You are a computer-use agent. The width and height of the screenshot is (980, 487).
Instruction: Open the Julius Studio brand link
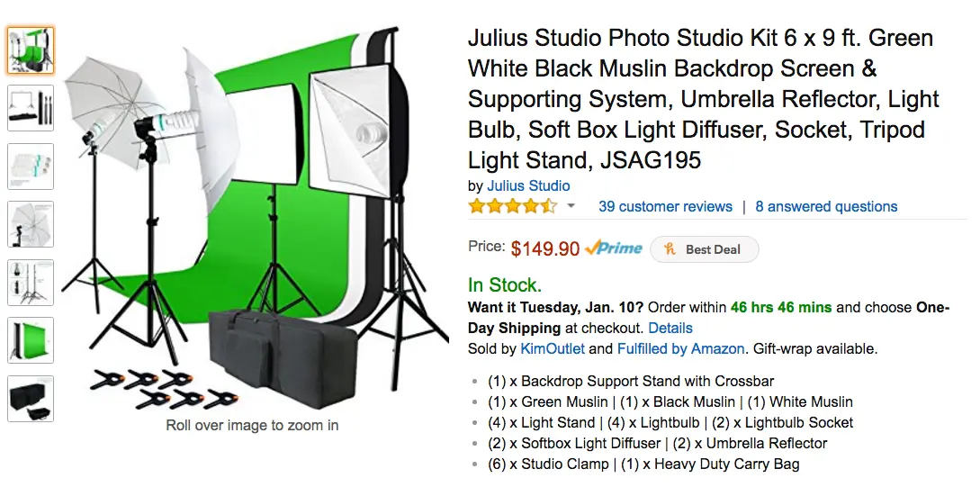(528, 185)
